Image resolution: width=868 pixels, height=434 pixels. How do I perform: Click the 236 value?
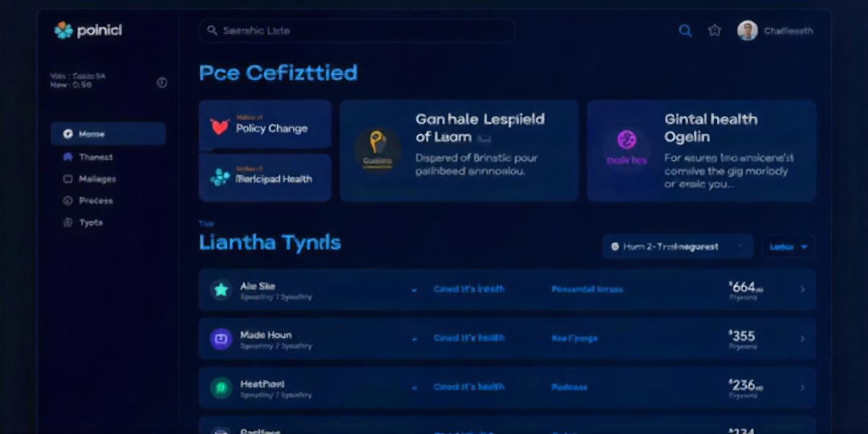745,386
